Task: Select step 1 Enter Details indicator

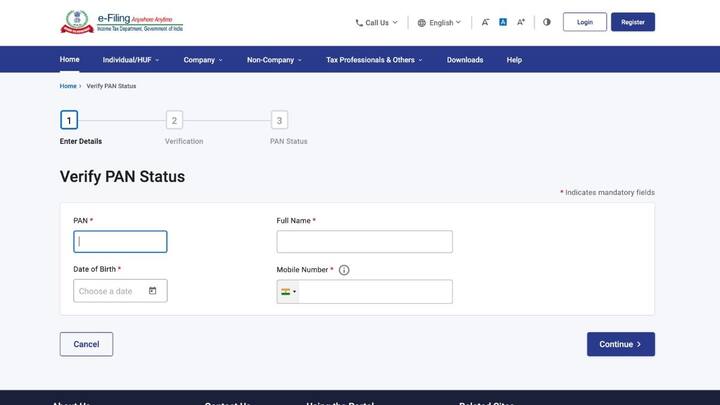Action: (69, 120)
